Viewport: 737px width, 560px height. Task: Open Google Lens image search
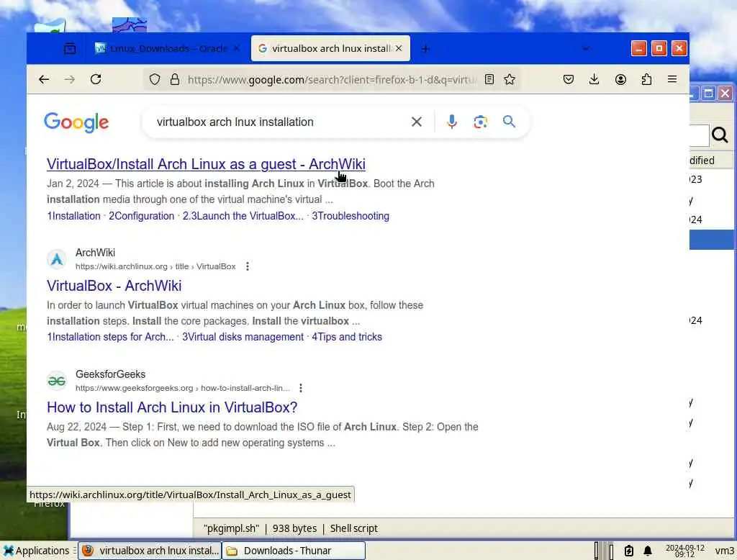(480, 122)
